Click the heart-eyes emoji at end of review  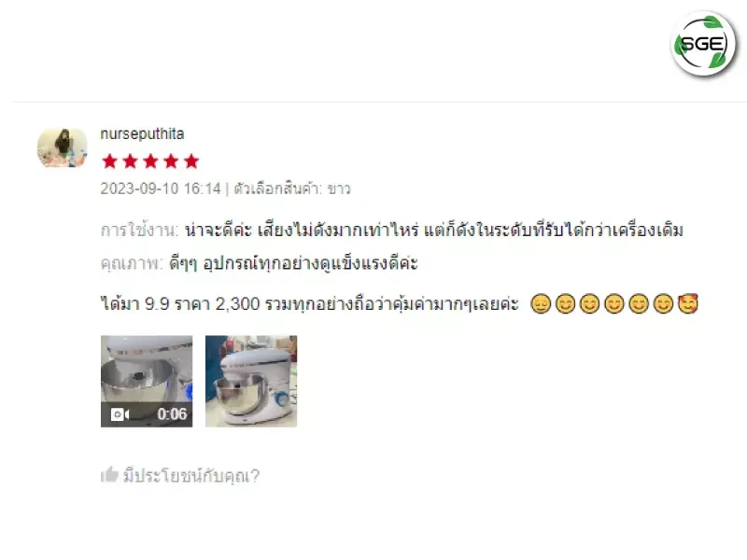coord(688,304)
